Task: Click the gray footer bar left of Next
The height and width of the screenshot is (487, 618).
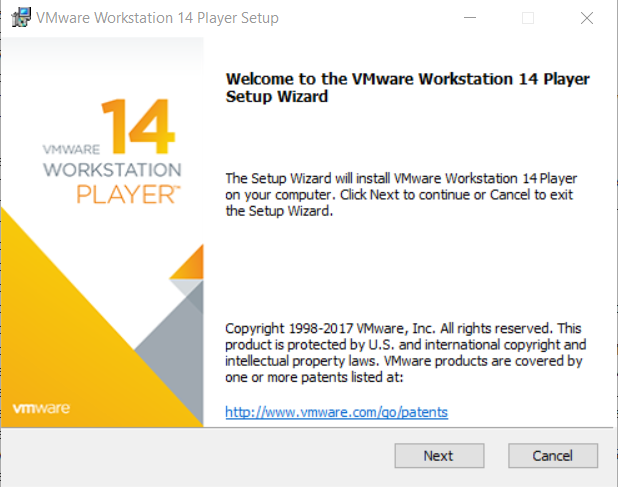Action: (x=197, y=457)
